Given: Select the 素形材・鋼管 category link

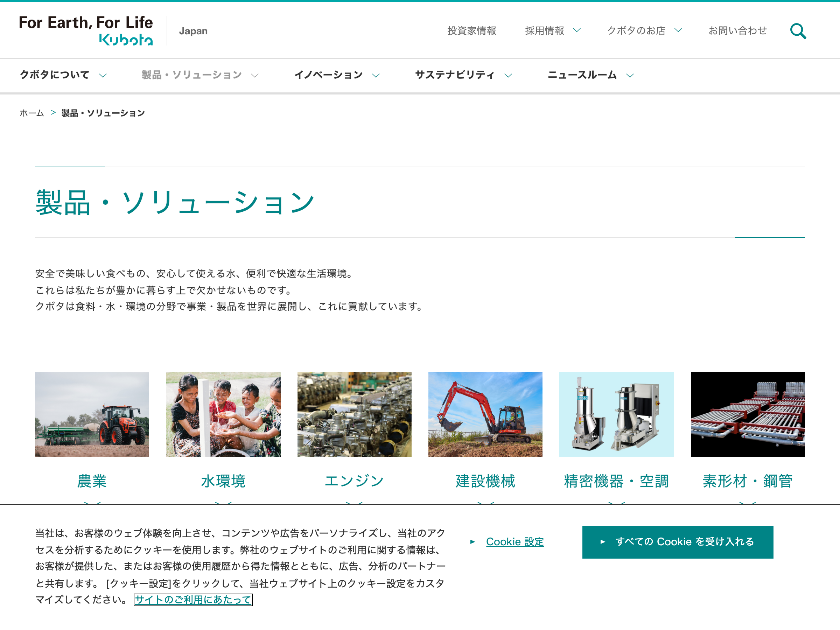Looking at the screenshot, I should pos(748,481).
